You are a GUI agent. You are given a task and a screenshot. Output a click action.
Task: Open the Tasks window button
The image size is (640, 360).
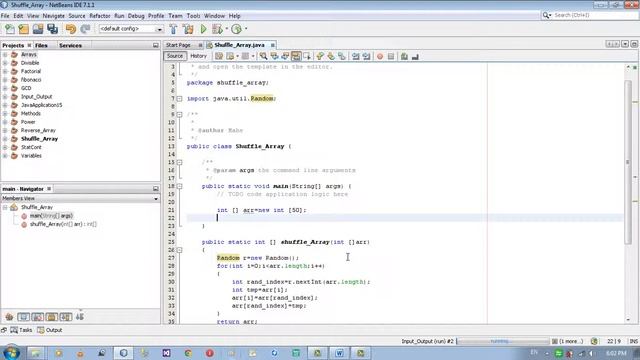pyautogui.click(x=21, y=330)
